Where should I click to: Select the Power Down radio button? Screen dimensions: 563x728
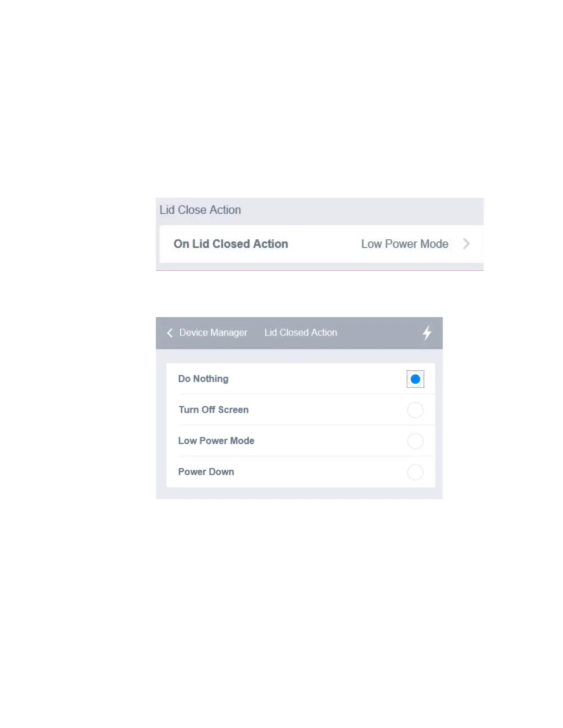coord(415,472)
